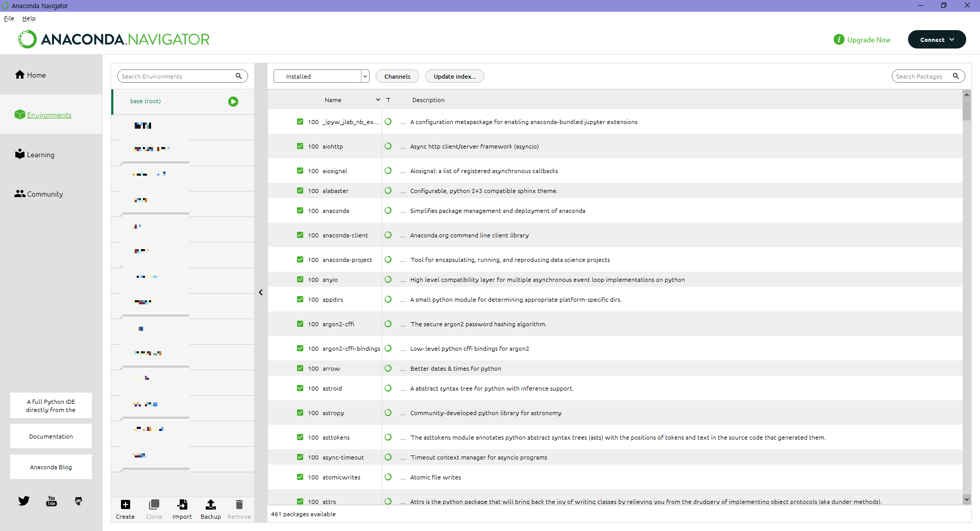Click the package list scroll-down arrow
The width and height of the screenshot is (980, 531).
pyautogui.click(x=967, y=499)
